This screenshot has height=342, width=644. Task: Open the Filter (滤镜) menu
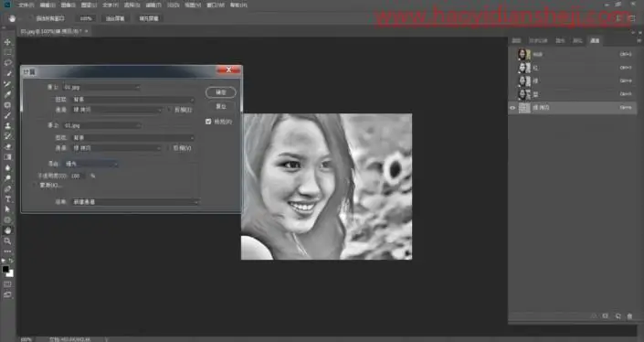153,5
